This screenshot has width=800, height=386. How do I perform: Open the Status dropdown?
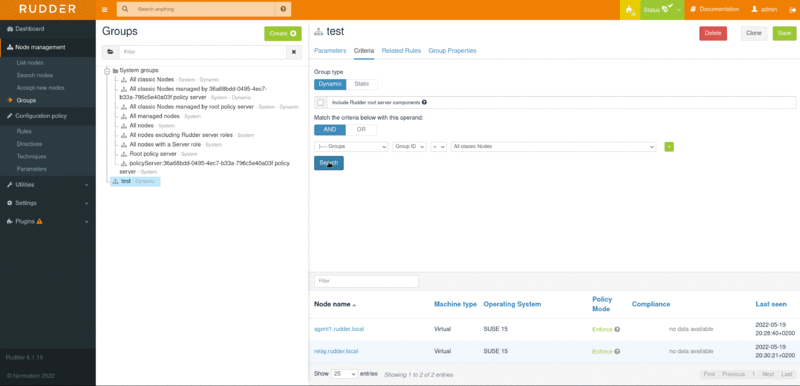(x=662, y=10)
